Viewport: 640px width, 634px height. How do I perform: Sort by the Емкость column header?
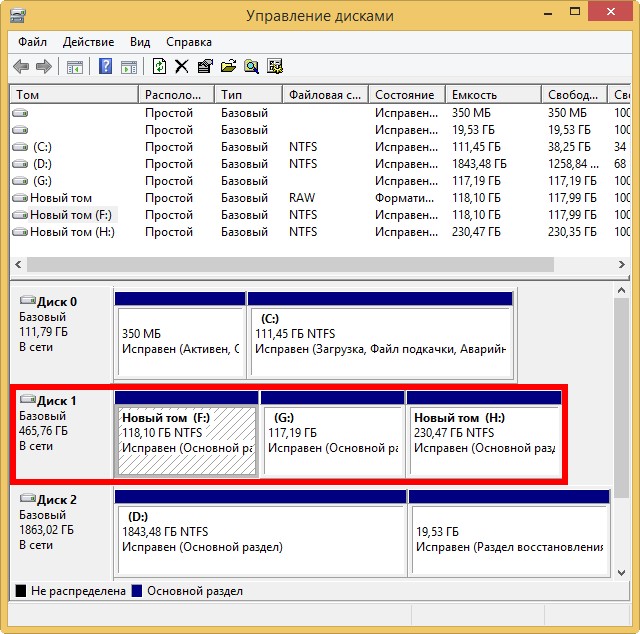click(493, 95)
